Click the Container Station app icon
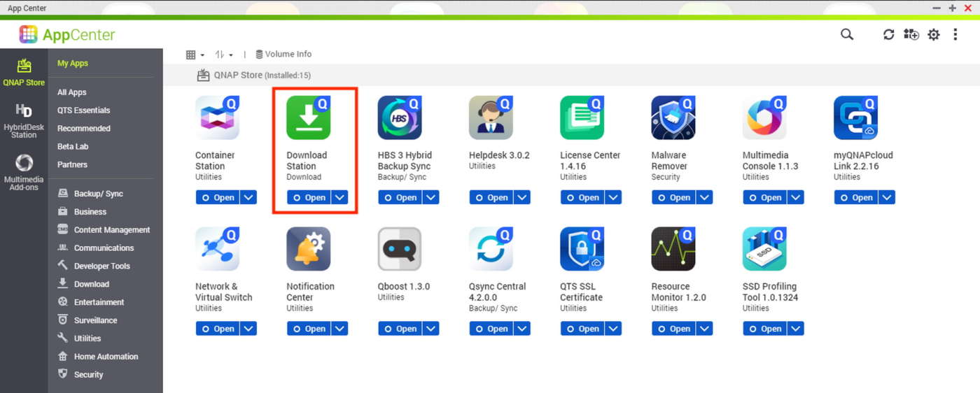This screenshot has width=980, height=393. (218, 117)
